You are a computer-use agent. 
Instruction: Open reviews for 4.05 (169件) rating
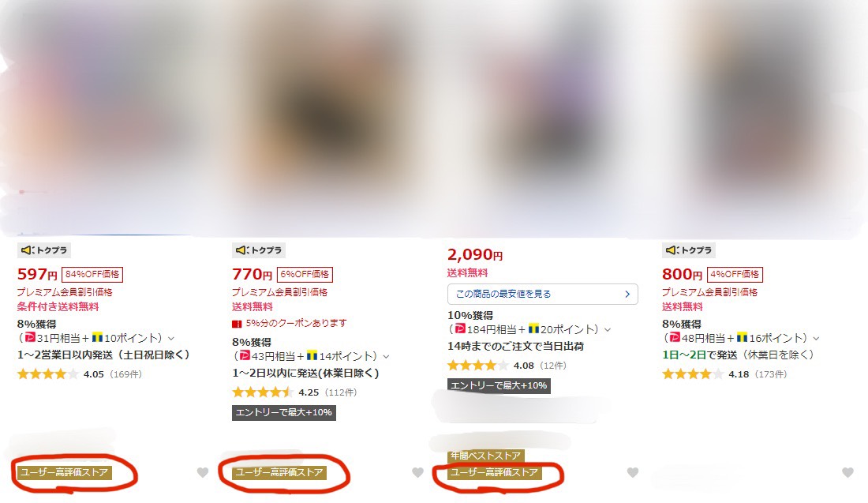79,374
